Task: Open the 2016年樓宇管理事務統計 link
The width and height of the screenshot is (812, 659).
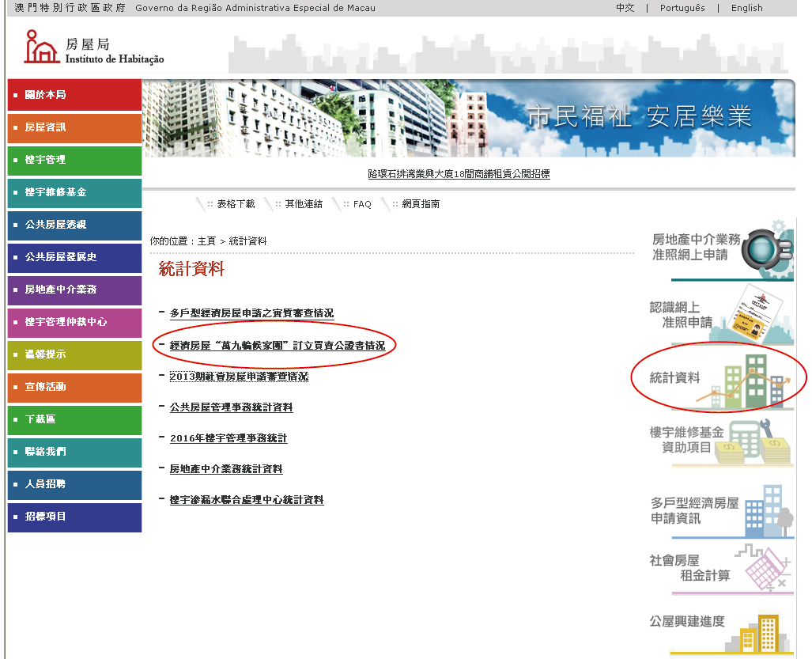Action: point(228,438)
